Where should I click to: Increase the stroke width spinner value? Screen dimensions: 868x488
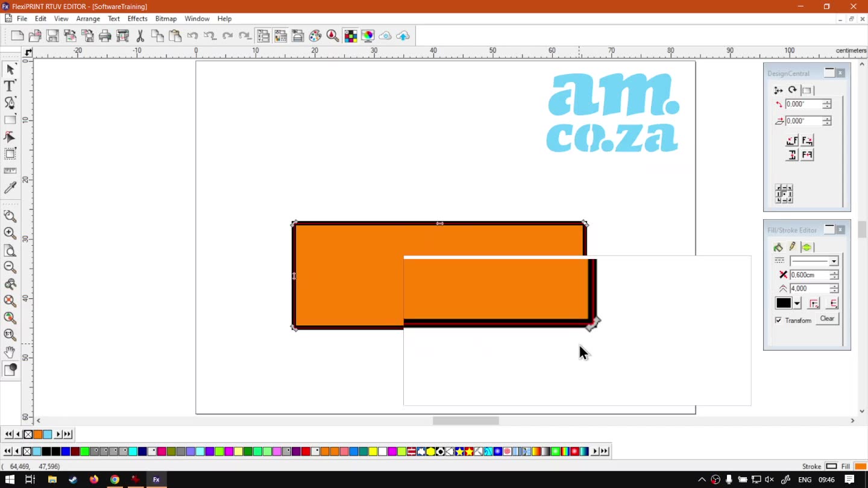(834, 272)
